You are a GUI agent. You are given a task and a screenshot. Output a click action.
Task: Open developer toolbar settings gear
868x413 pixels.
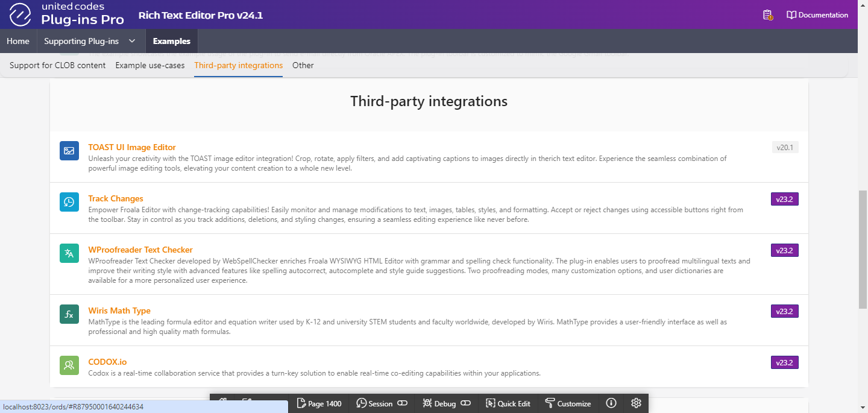pos(636,403)
